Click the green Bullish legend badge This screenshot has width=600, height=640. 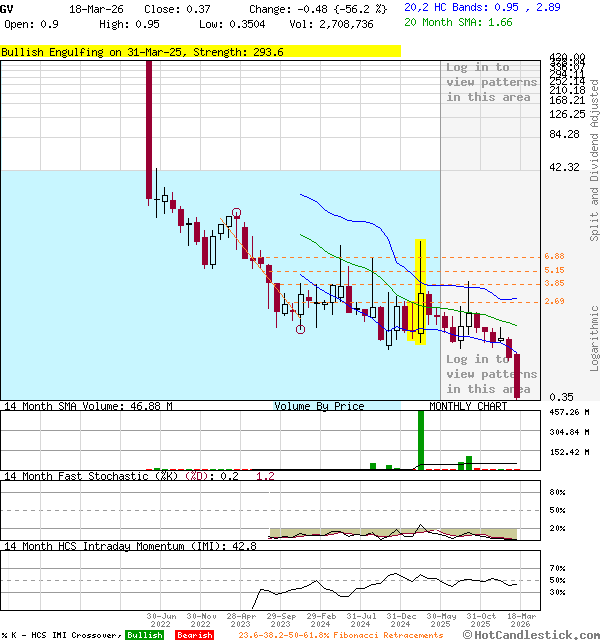(144, 635)
